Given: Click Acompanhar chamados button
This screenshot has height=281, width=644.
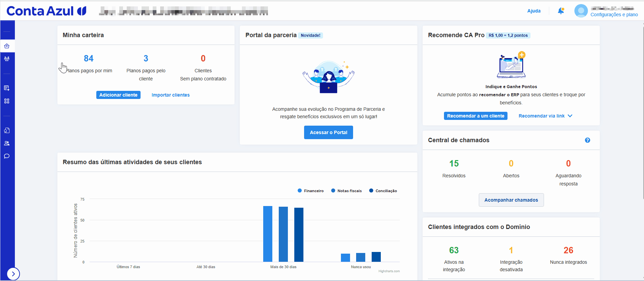Looking at the screenshot, I should pyautogui.click(x=511, y=200).
